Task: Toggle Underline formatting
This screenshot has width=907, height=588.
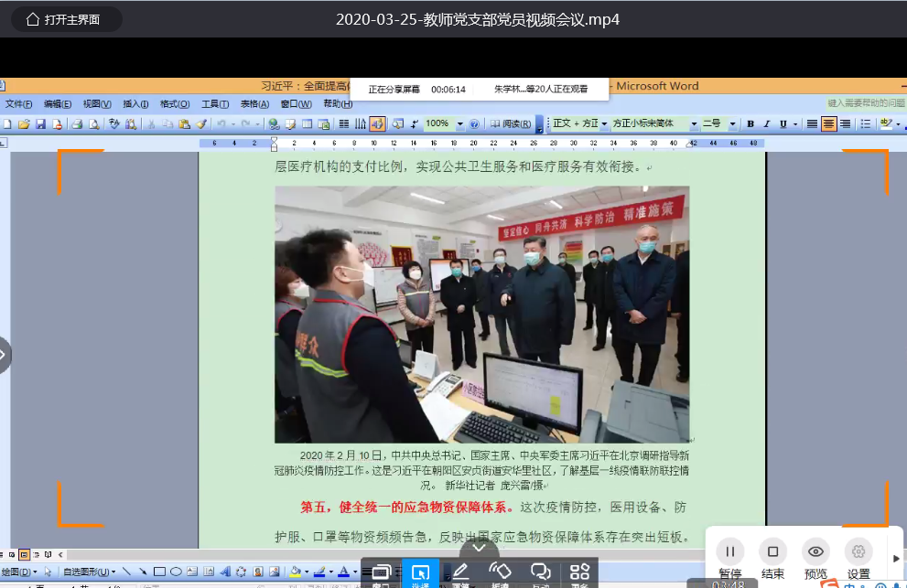Action: coord(783,123)
